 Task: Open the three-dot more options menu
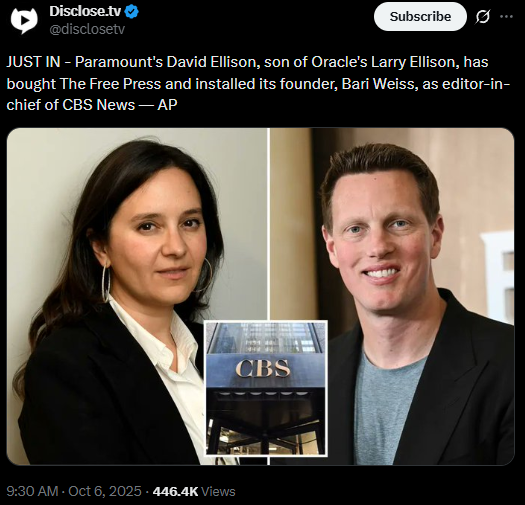pyautogui.click(x=506, y=16)
